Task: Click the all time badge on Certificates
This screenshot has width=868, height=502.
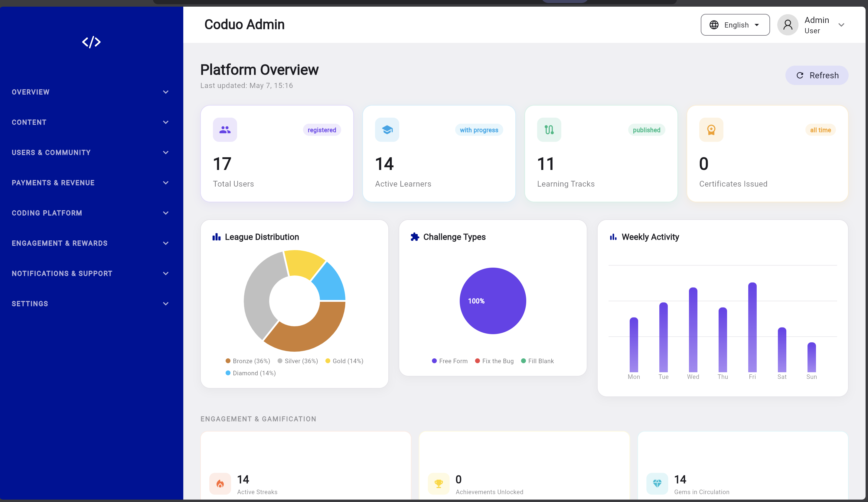Action: 821,130
